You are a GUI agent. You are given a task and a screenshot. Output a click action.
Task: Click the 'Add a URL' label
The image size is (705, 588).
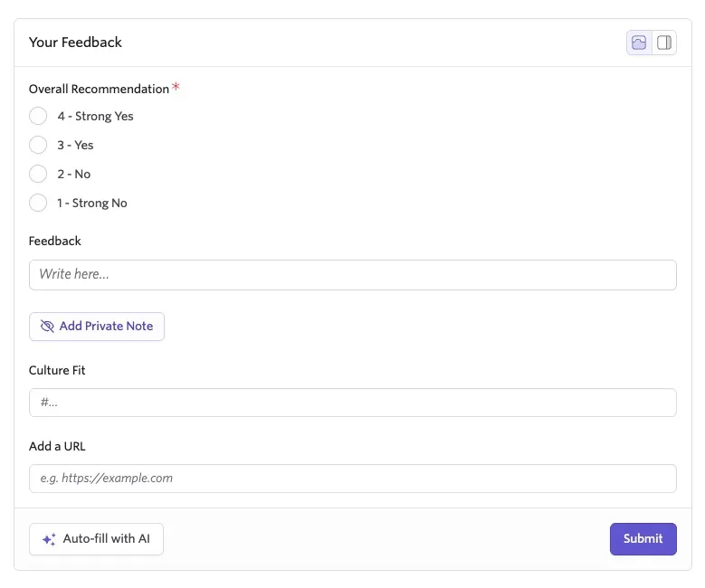[57, 446]
